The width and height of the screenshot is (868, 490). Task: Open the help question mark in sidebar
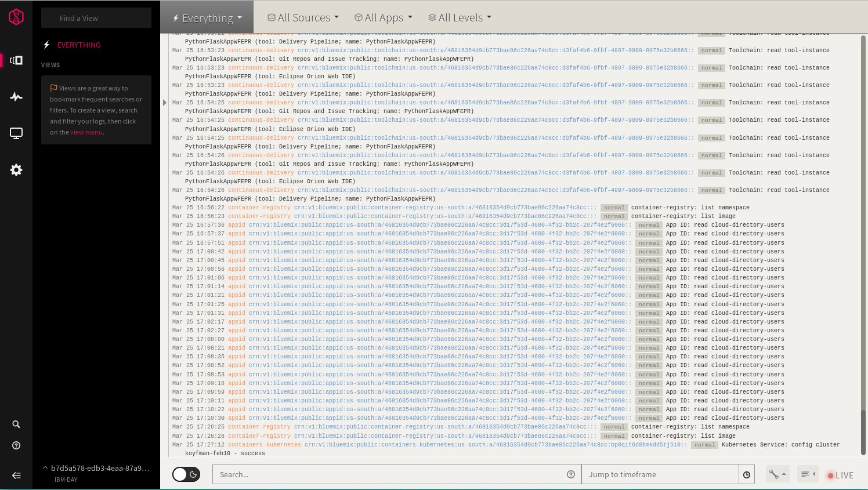coord(16,445)
